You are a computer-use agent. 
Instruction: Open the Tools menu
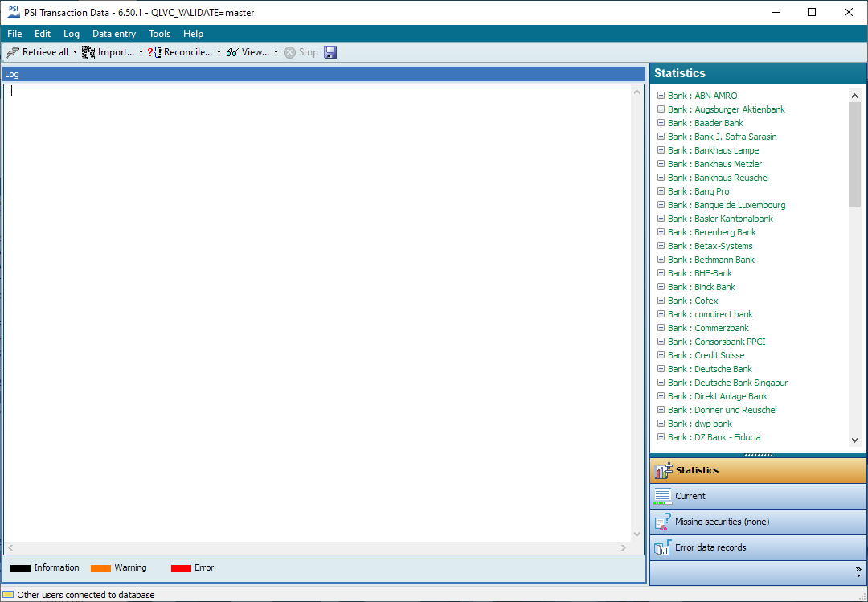tap(159, 34)
